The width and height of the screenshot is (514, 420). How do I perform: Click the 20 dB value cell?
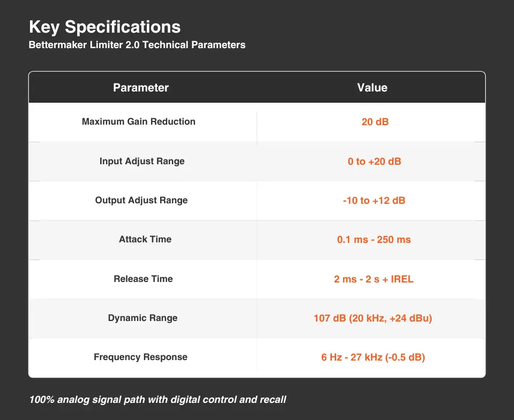pyautogui.click(x=375, y=122)
